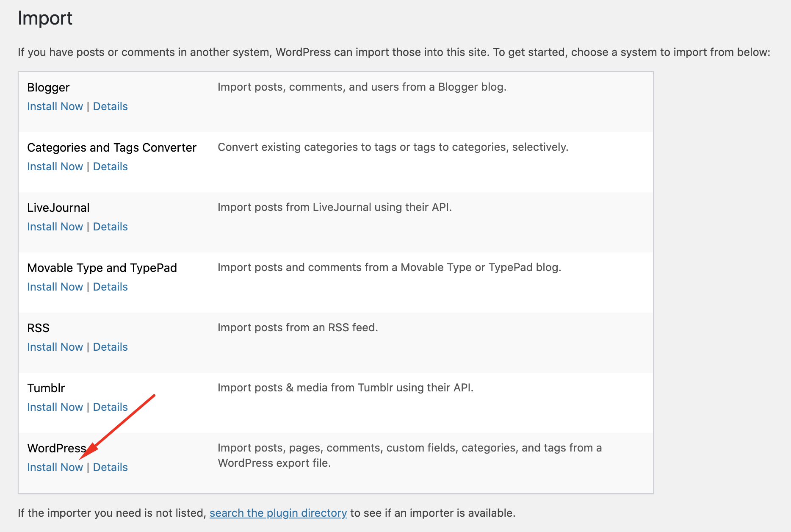Screen dimensions: 791x532
Task: Open Details for the LiveJournal importer
Action: [110, 227]
